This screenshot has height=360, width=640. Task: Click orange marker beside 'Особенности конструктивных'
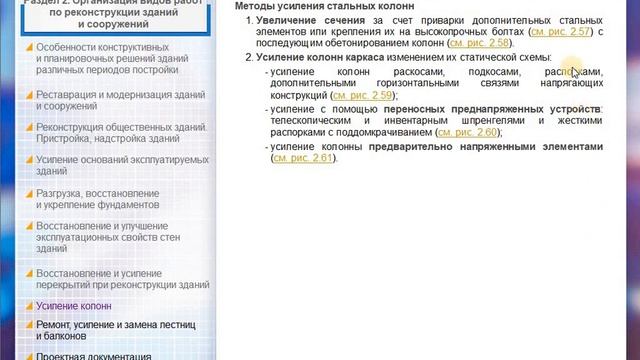tap(29, 47)
